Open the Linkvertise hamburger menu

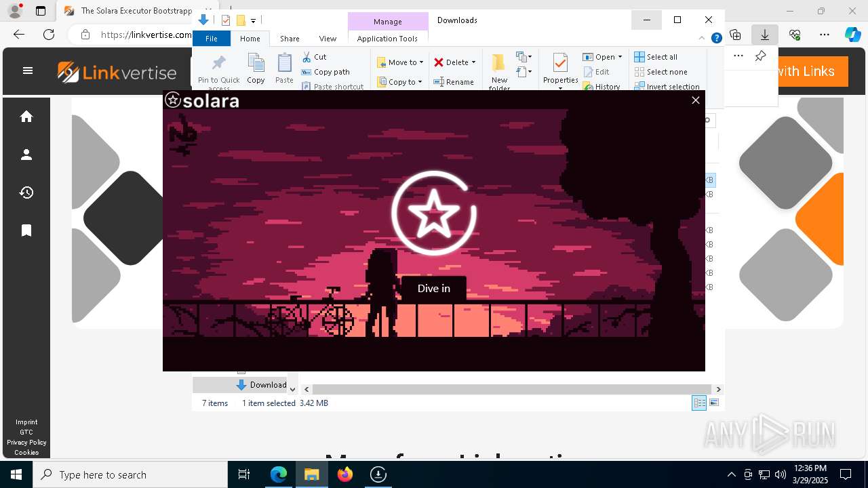pyautogui.click(x=28, y=70)
